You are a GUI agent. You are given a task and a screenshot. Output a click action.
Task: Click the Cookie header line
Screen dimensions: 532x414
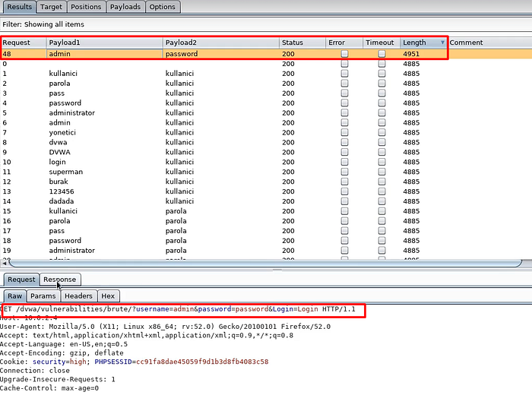tap(135, 362)
